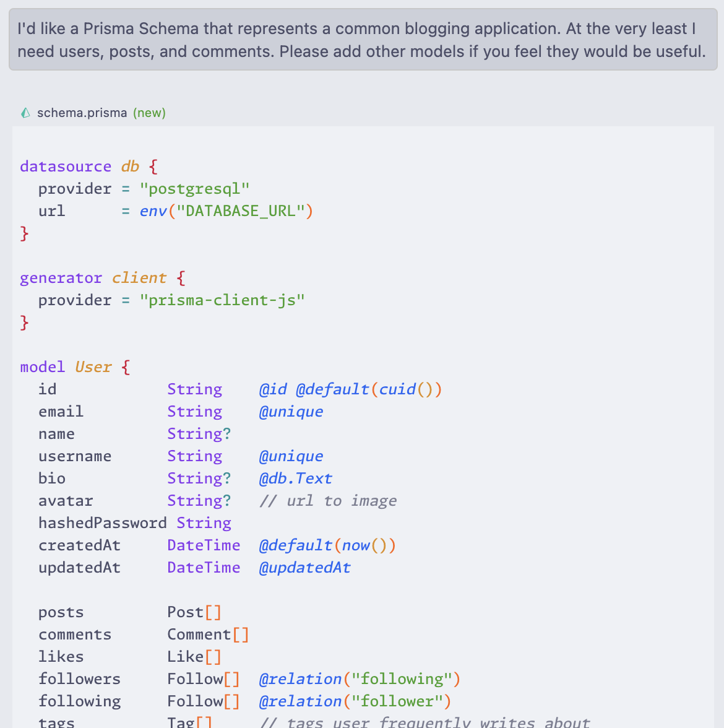
Task: Click the "prisma-client-js" string
Action: [222, 300]
